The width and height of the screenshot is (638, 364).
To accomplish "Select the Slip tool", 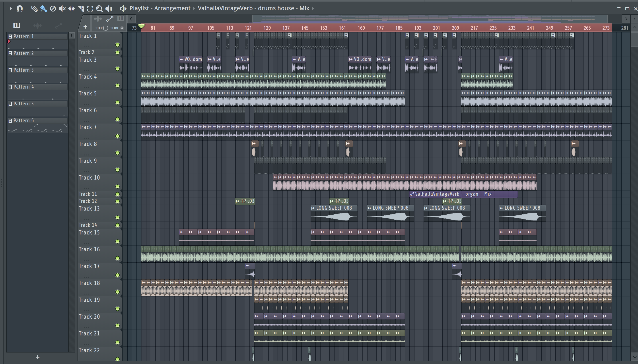I will (x=72, y=8).
